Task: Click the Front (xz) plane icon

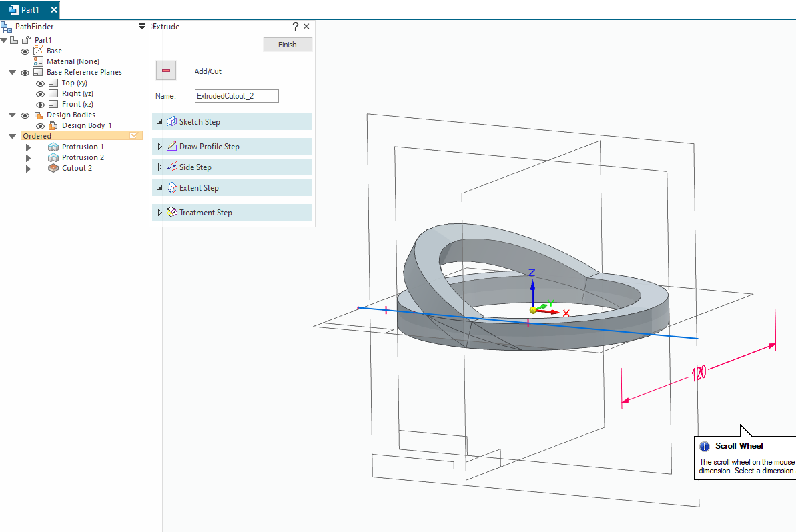Action: [x=53, y=104]
